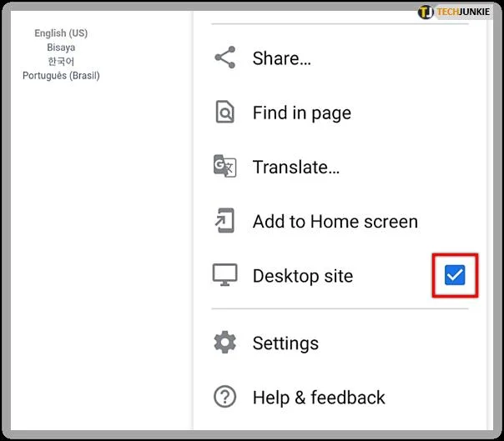Select the "Translate…" menu option
This screenshot has height=441, width=504.
point(295,167)
